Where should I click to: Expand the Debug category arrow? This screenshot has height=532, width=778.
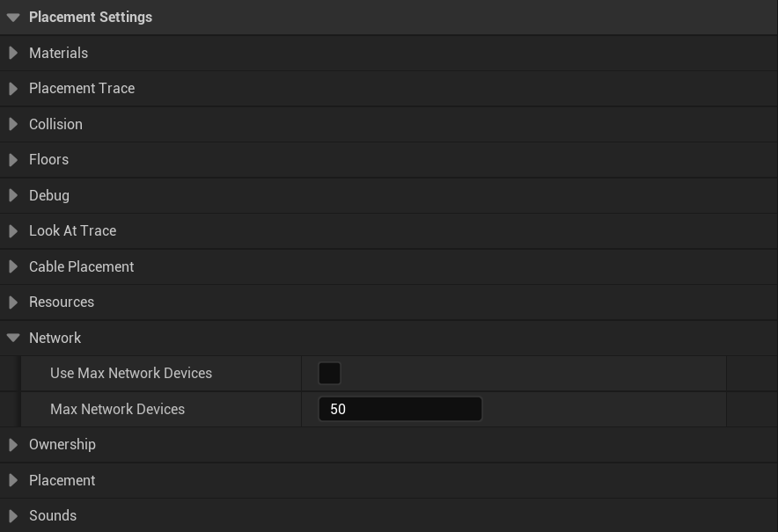tap(13, 195)
